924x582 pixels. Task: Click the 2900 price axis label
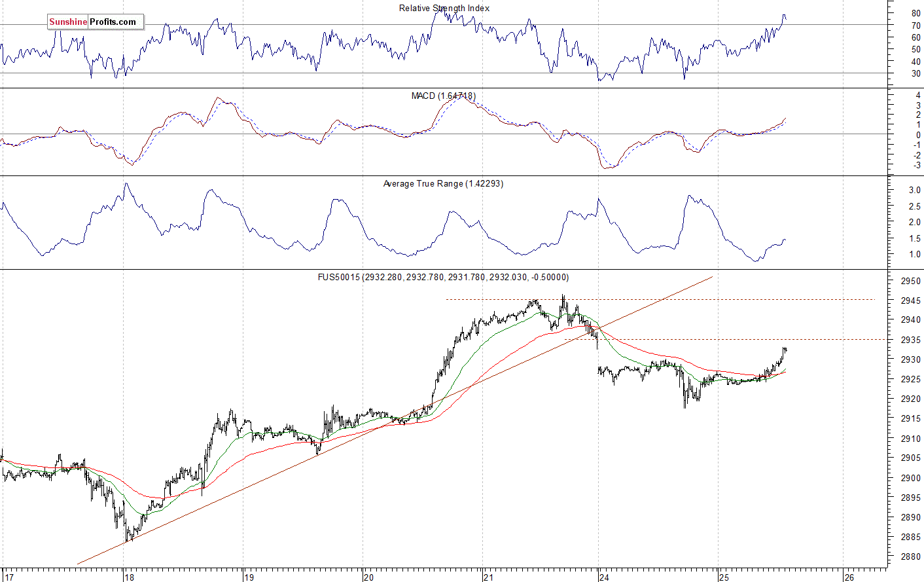point(911,478)
